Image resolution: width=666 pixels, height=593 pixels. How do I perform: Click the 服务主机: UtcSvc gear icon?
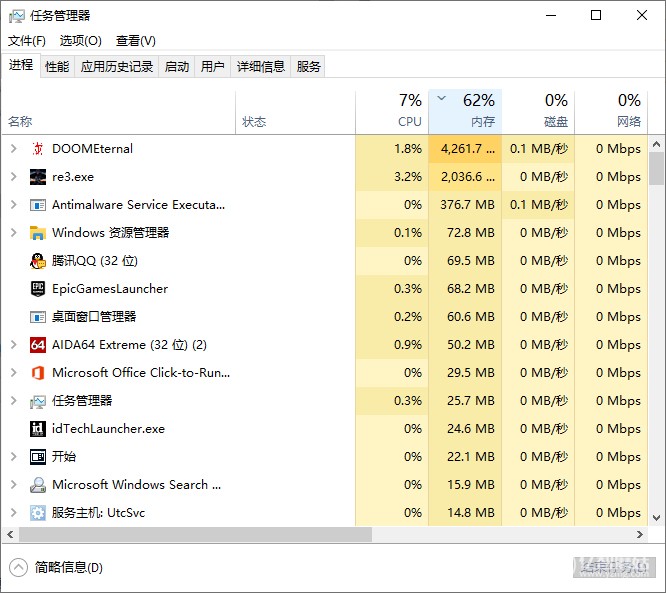38,513
